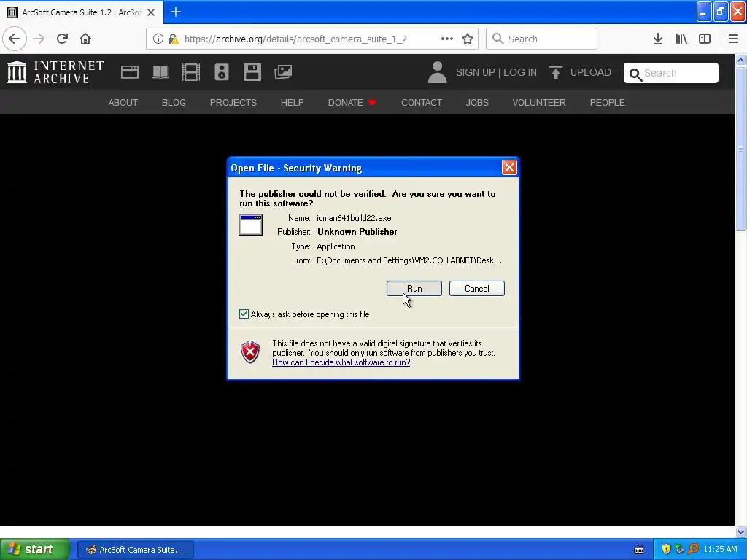Click the browser forward arrow
Image resolution: width=747 pixels, height=560 pixels.
[x=39, y=39]
